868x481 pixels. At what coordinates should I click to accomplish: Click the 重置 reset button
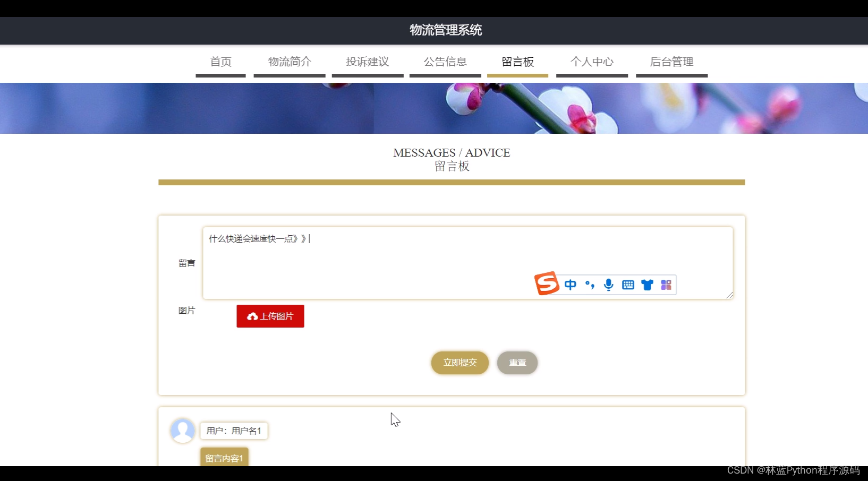517,363
